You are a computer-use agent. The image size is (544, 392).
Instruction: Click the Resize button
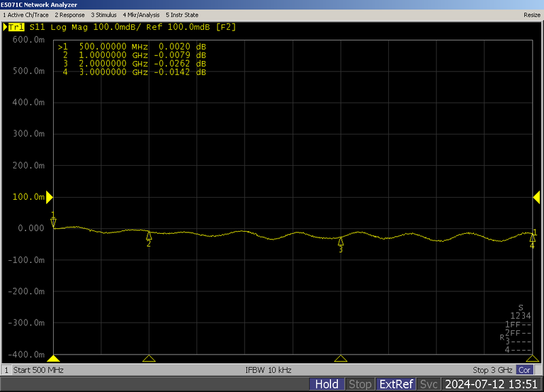click(x=532, y=14)
